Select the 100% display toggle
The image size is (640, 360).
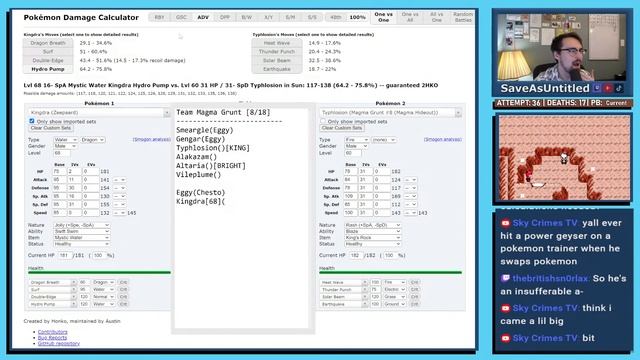coord(358,18)
